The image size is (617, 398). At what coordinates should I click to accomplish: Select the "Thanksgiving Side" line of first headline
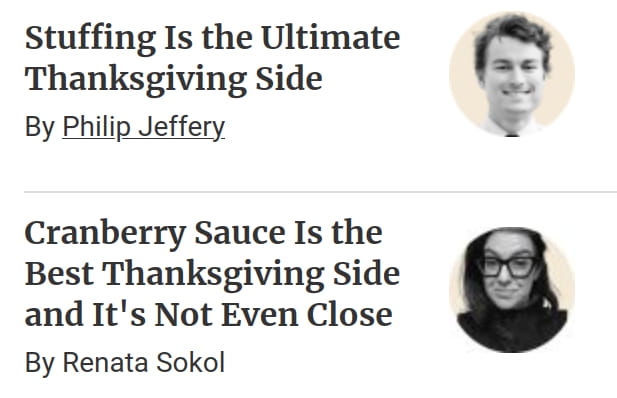[174, 80]
